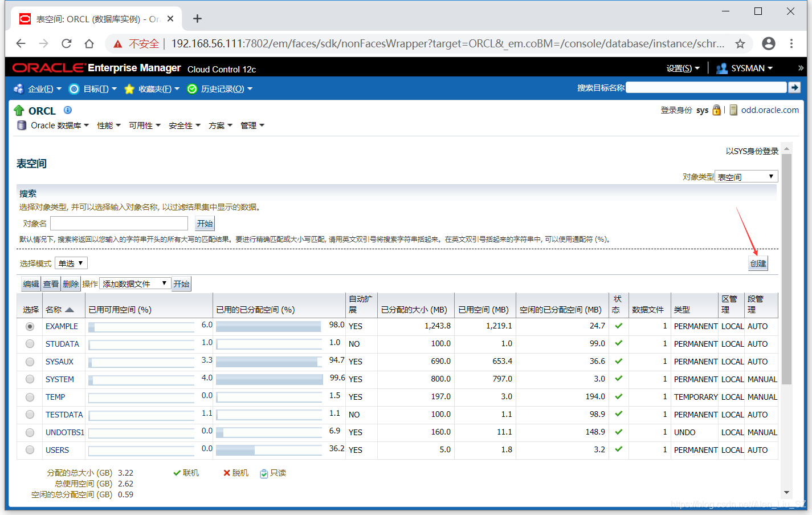Open the 管理 menu

tap(252, 125)
